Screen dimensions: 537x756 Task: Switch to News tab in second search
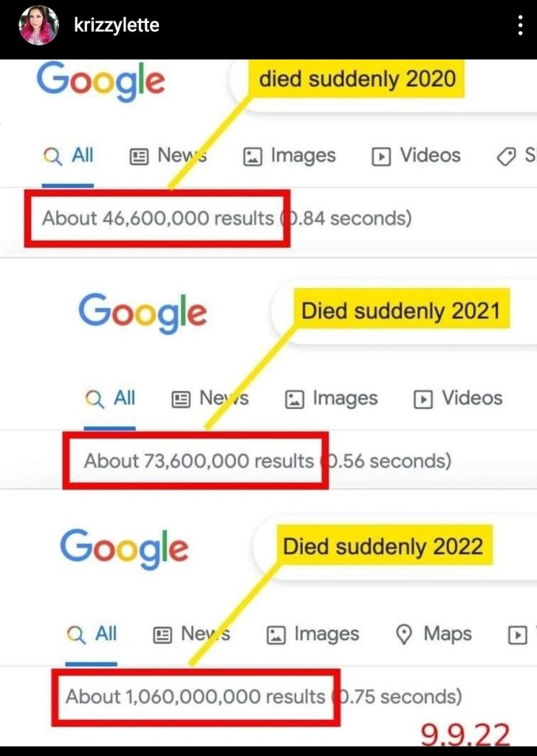point(210,399)
